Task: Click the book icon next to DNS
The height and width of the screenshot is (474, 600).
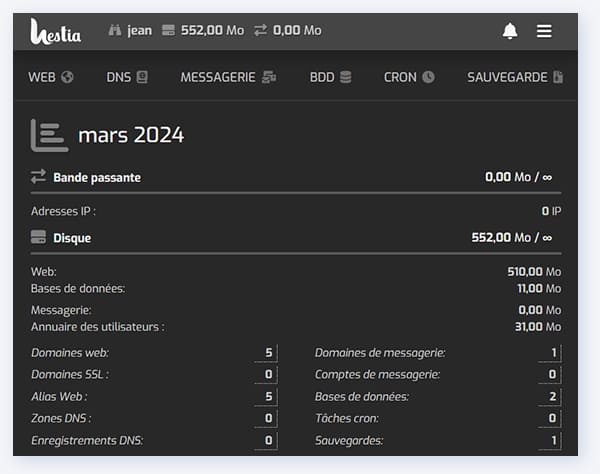Action: [x=142, y=77]
